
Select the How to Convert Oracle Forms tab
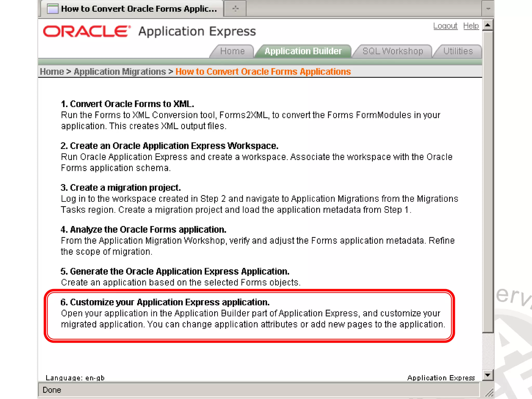click(139, 9)
